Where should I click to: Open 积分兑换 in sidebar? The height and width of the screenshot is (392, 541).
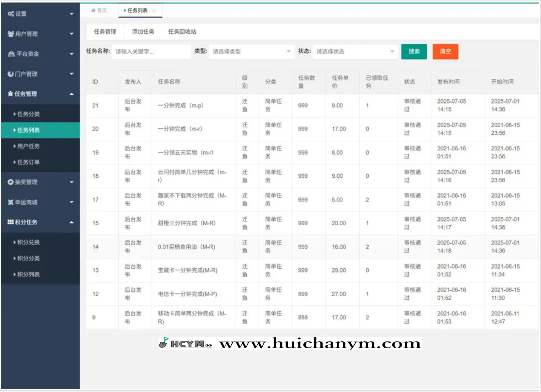pos(40,242)
